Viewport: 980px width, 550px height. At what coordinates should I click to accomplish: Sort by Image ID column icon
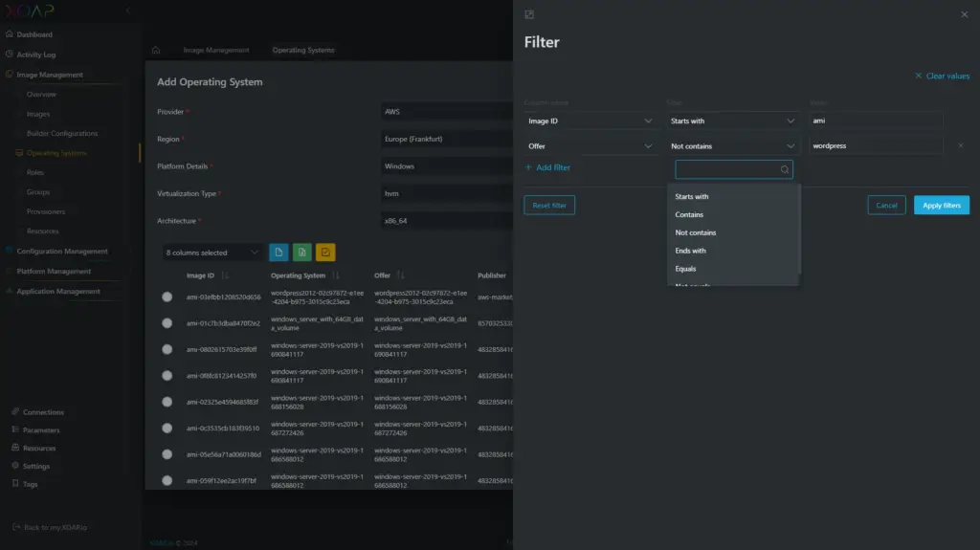[x=225, y=275]
